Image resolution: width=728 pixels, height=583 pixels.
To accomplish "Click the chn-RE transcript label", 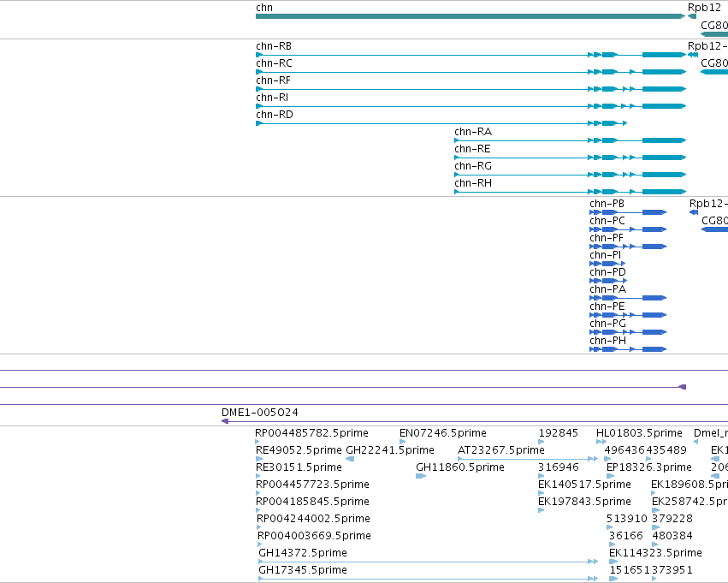I will tap(472, 149).
